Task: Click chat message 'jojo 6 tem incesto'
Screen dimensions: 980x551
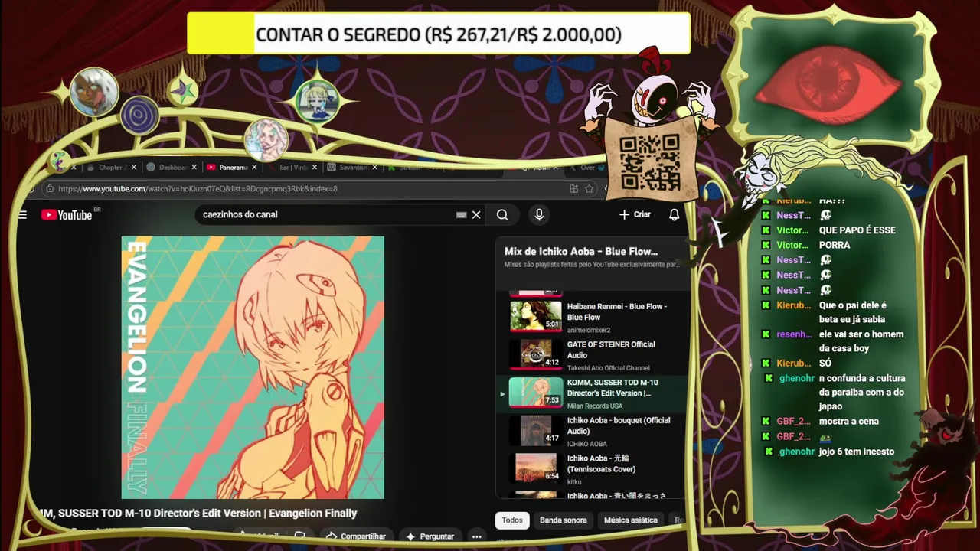Action: (x=856, y=452)
